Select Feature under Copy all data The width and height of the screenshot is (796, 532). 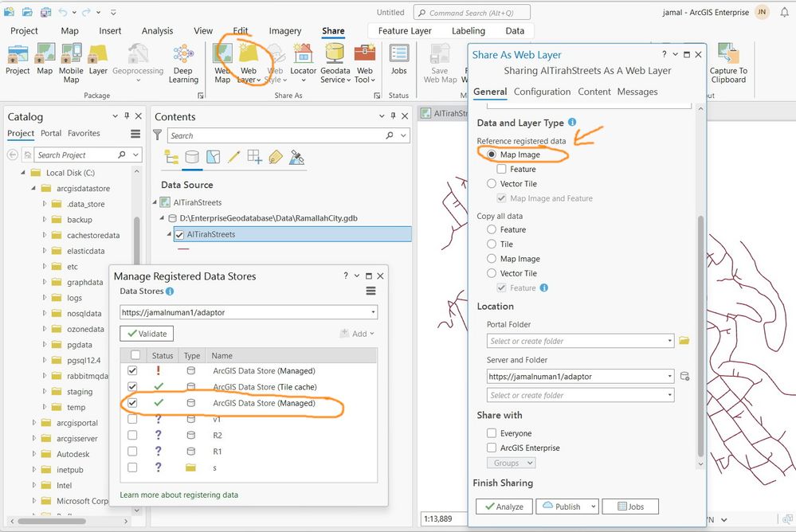492,229
